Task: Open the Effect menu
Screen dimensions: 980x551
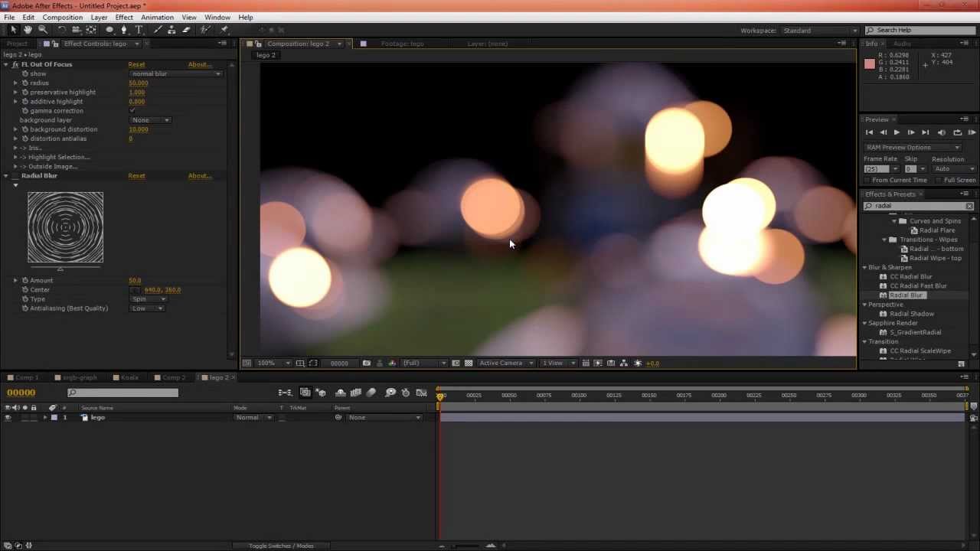Action: 124,17
